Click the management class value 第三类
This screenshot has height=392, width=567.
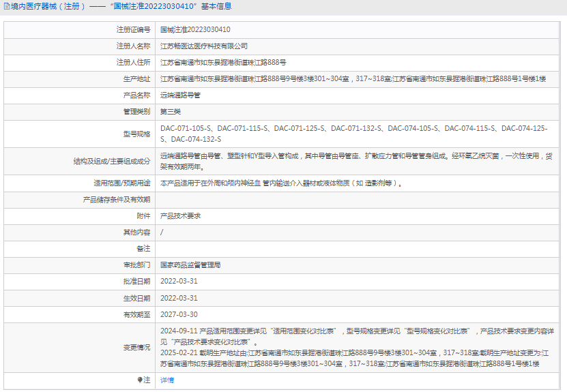click(171, 112)
